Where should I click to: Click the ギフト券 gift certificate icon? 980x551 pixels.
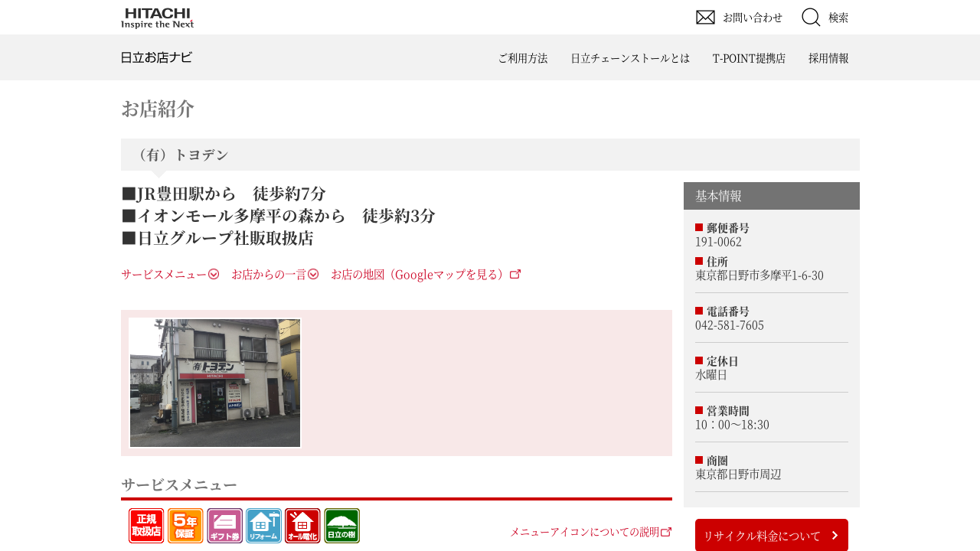(224, 526)
